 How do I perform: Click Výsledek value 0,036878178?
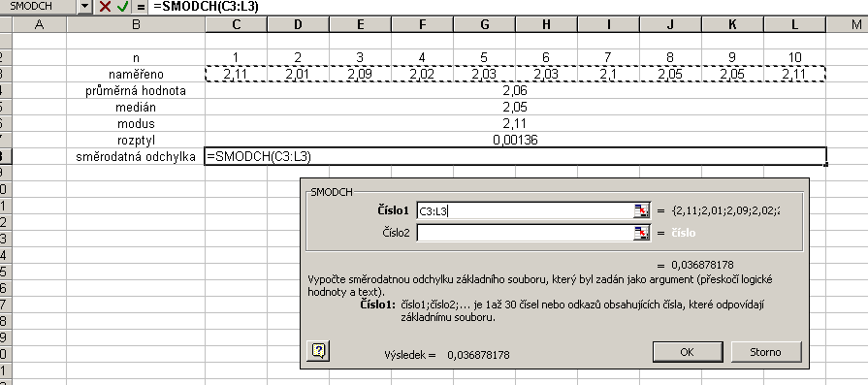click(x=478, y=355)
